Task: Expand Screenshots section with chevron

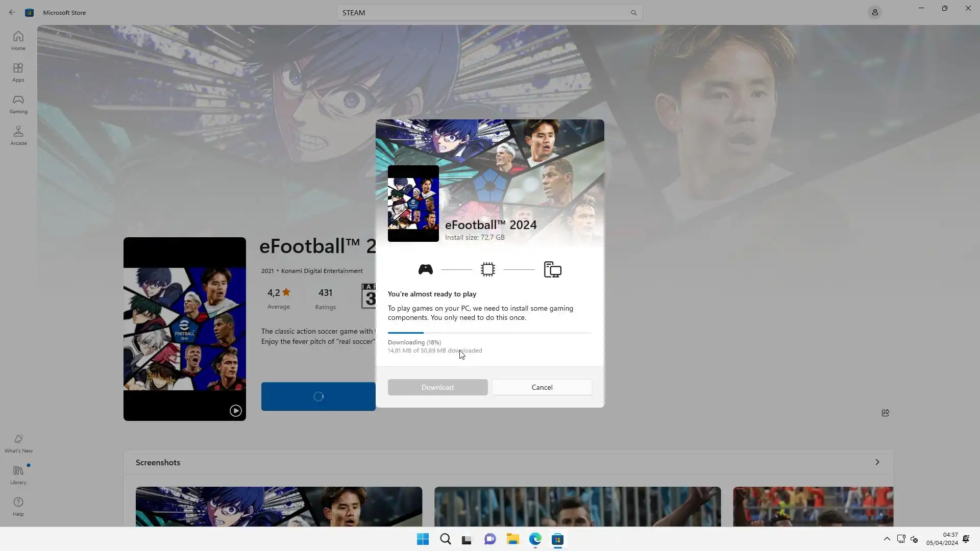Action: (877, 462)
